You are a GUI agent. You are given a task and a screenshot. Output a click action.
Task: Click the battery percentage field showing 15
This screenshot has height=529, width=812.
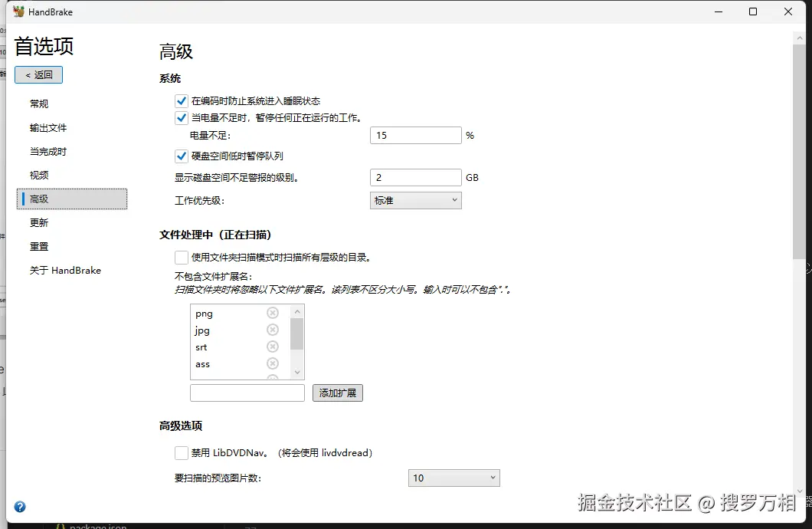tap(415, 134)
